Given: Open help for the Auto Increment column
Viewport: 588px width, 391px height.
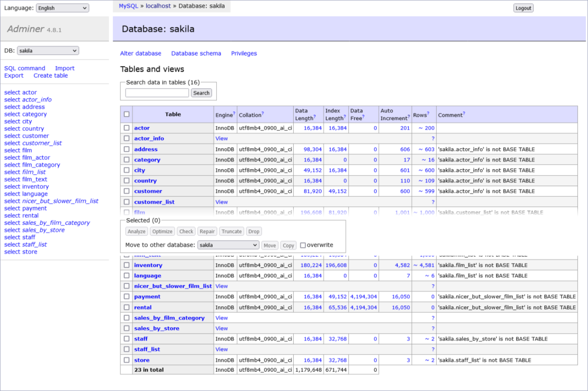Looking at the screenshot, I should [x=409, y=117].
